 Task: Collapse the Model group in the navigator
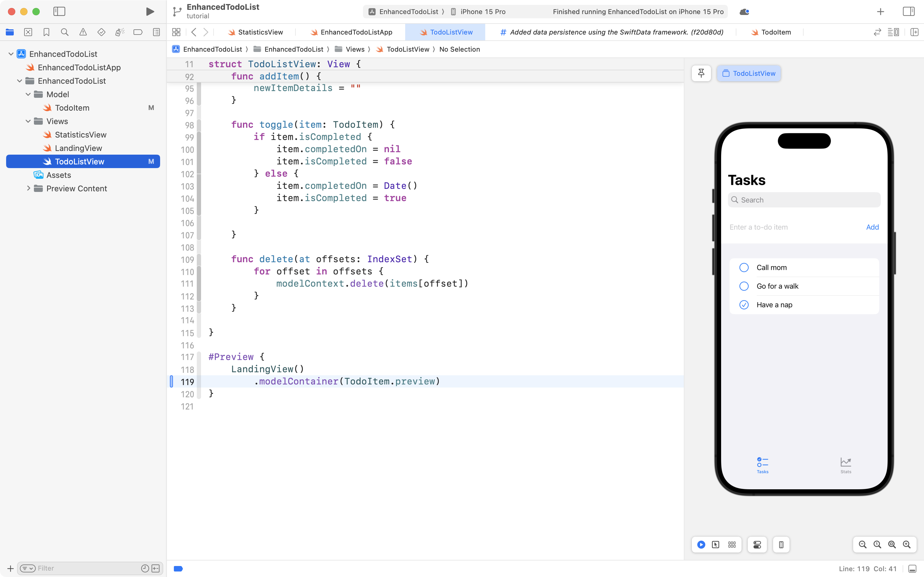[28, 94]
